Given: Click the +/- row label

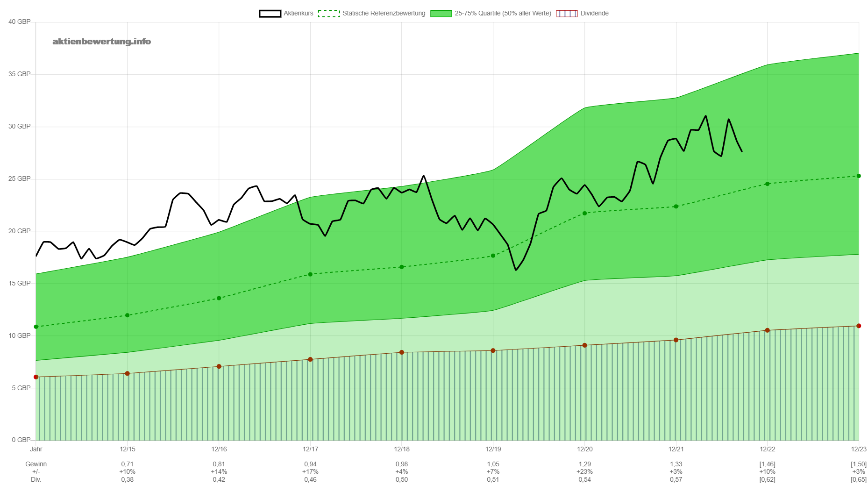Looking at the screenshot, I should 36,471.
